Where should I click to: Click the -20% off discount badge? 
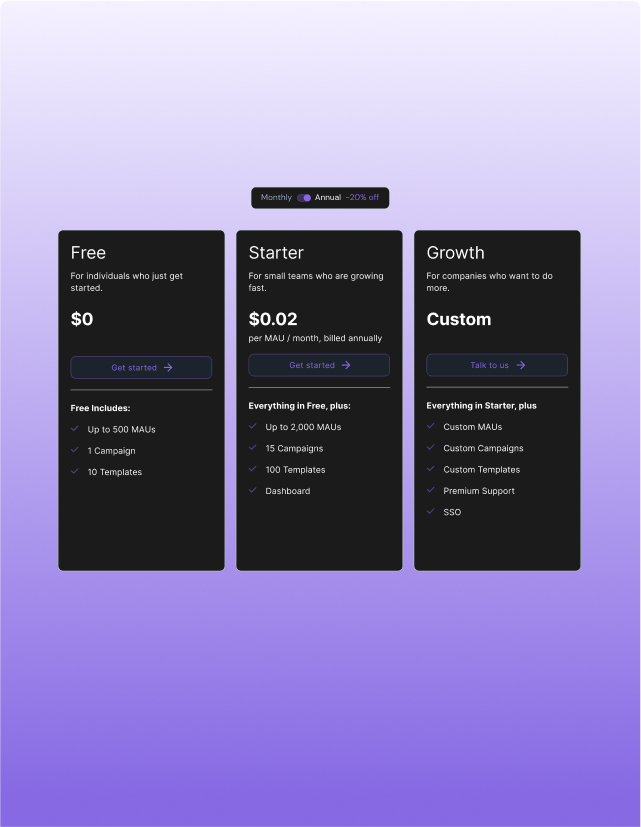[362, 198]
